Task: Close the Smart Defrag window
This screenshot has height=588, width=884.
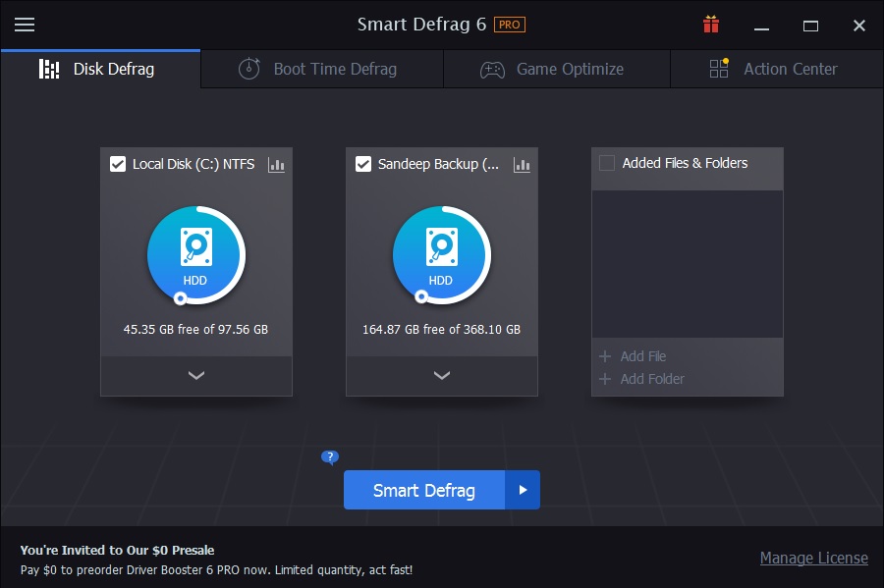Action: (859, 26)
